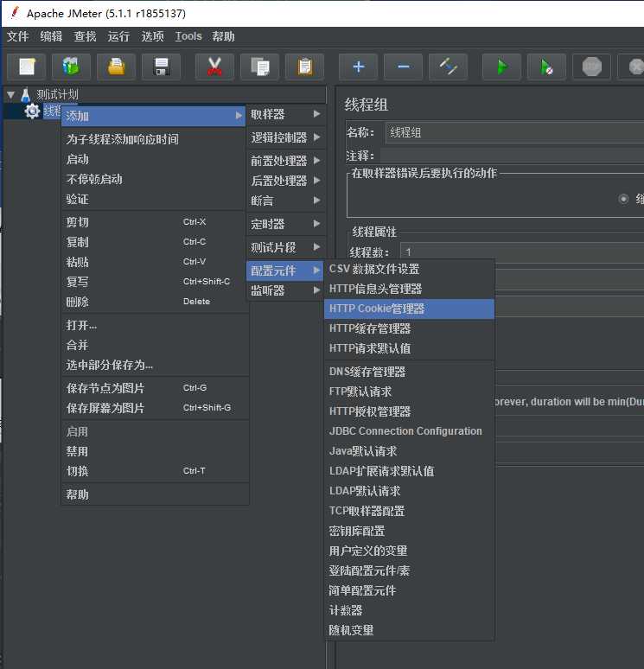Expand the 后置处理器 submenu

click(286, 181)
